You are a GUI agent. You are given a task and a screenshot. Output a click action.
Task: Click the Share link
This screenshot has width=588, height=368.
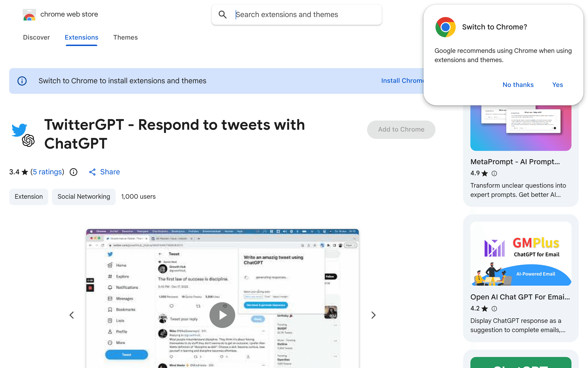[x=110, y=172]
